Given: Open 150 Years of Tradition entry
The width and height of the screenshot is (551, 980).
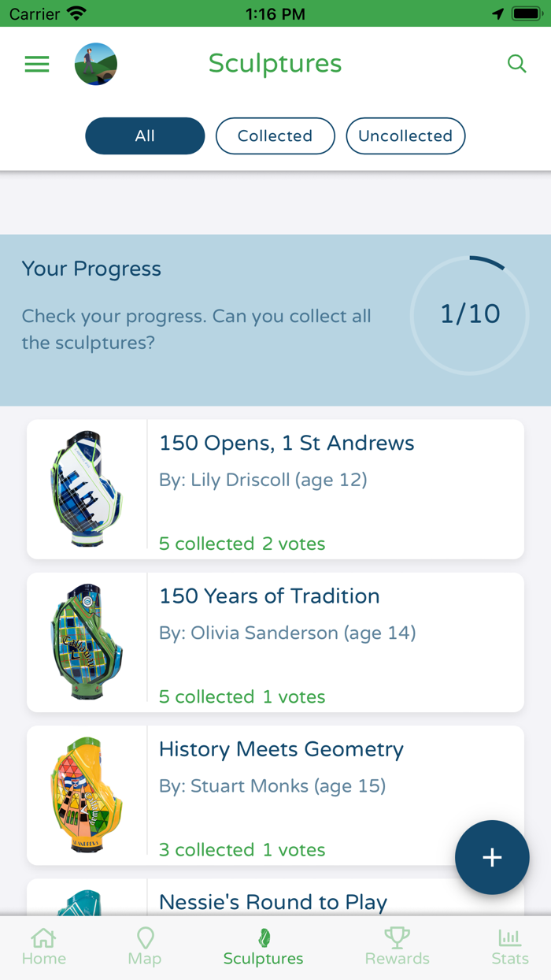Looking at the screenshot, I should [x=269, y=596].
